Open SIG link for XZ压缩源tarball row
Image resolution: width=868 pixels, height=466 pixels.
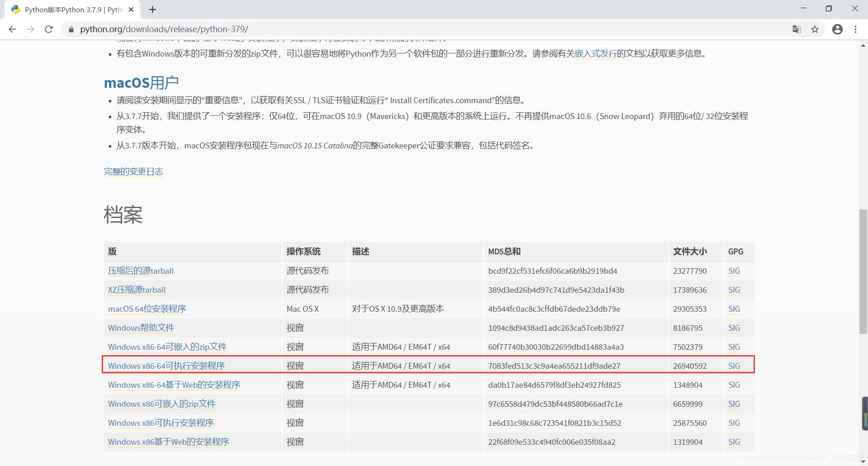click(734, 290)
